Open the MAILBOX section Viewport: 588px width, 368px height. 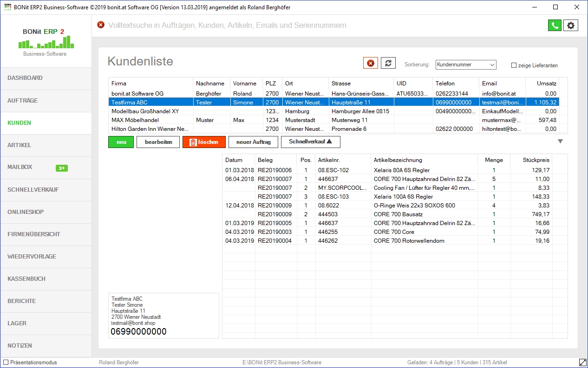click(46, 168)
